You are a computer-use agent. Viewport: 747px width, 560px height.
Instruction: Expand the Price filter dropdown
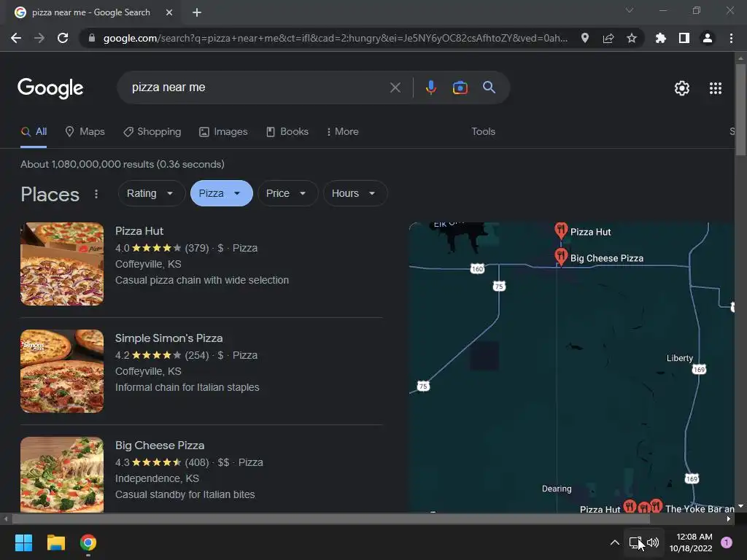(287, 193)
